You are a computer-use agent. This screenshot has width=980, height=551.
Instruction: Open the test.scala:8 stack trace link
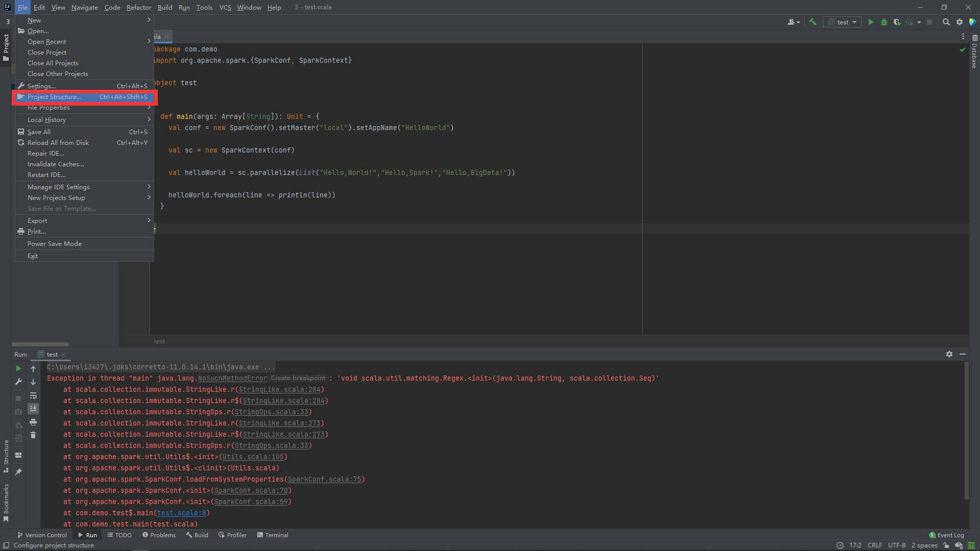pyautogui.click(x=181, y=513)
